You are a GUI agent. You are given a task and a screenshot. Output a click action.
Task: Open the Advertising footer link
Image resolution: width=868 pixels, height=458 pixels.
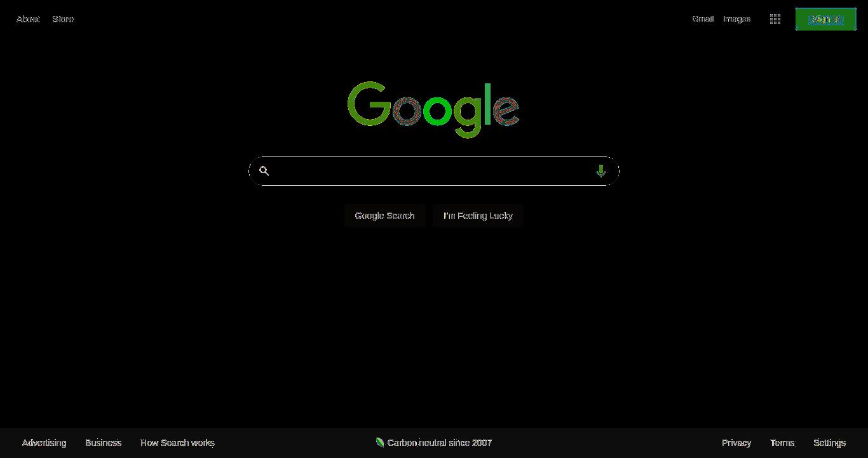pos(44,443)
